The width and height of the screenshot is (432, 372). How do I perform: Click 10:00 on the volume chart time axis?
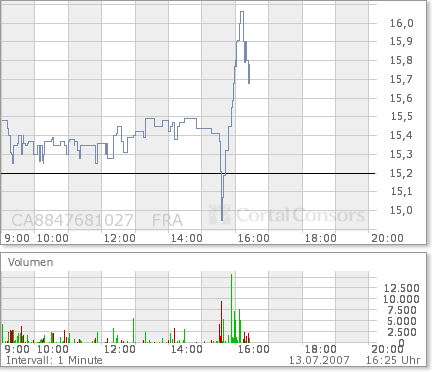point(53,349)
